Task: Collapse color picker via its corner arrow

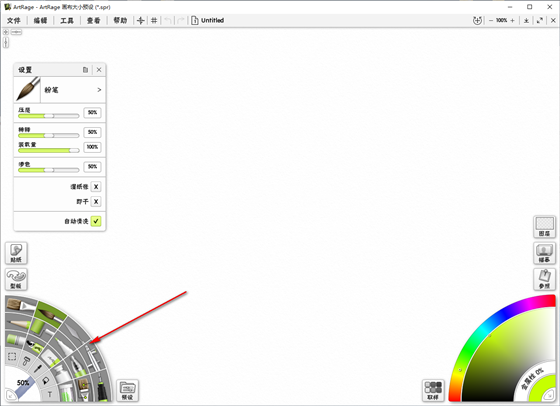Action: (549, 395)
